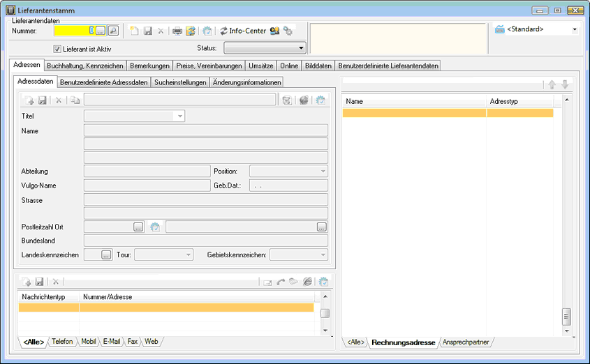Click into the Strasse input field

pos(205,199)
